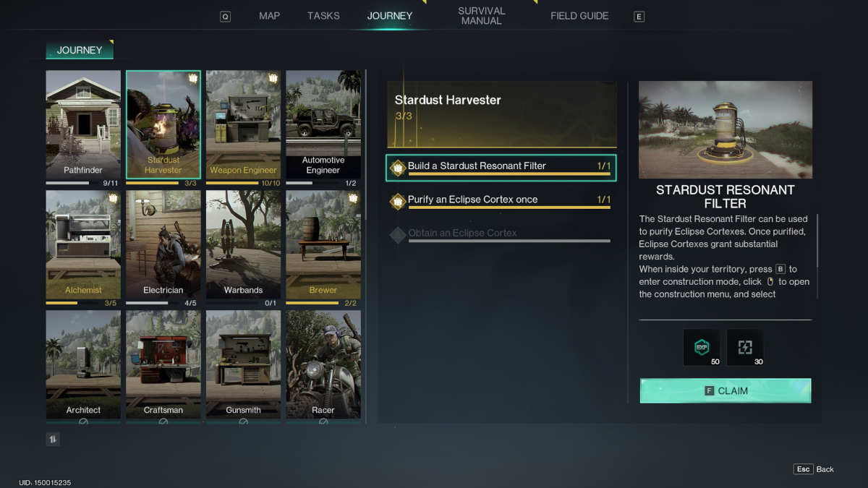
Task: Open the SURVIVAL MANUAL tab
Action: coord(482,16)
